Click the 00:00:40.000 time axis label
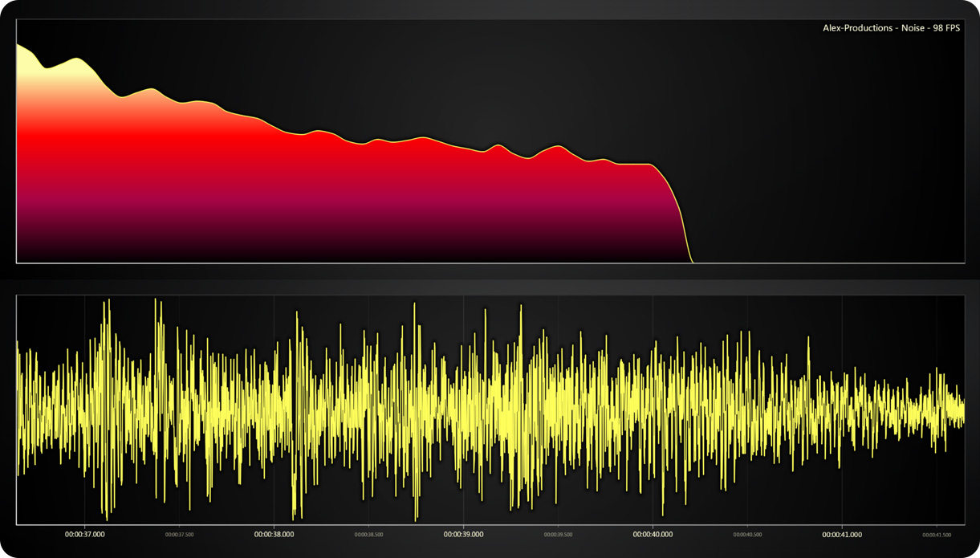 653,534
